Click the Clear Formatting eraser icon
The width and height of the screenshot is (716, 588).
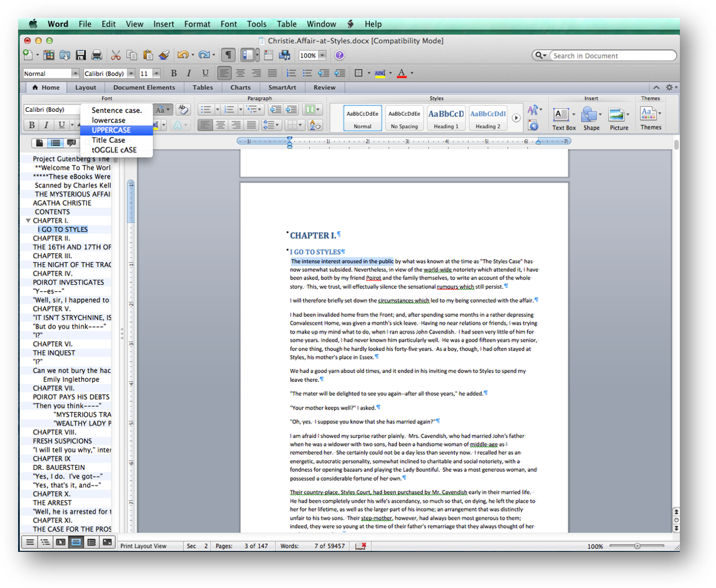[x=182, y=110]
